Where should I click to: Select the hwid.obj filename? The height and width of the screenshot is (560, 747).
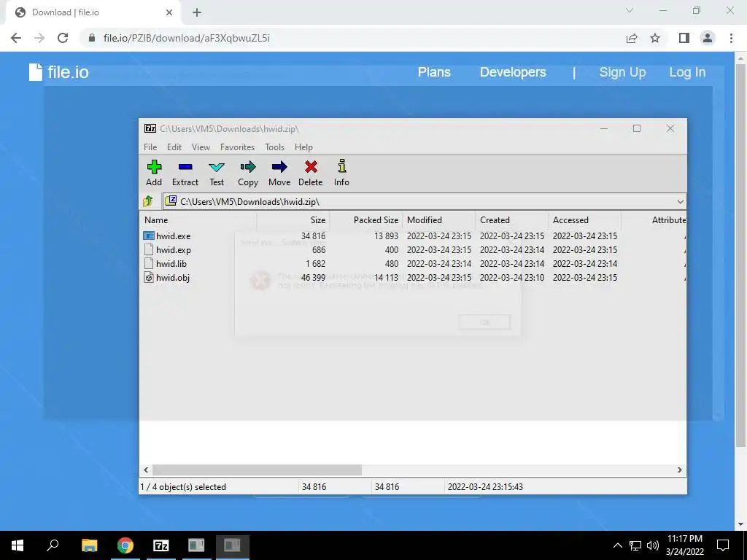pyautogui.click(x=173, y=277)
